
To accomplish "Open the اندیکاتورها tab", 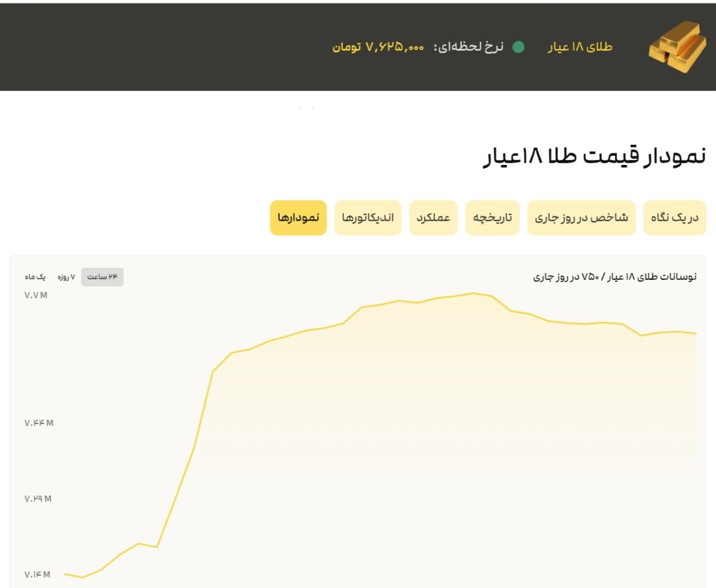I will [368, 218].
